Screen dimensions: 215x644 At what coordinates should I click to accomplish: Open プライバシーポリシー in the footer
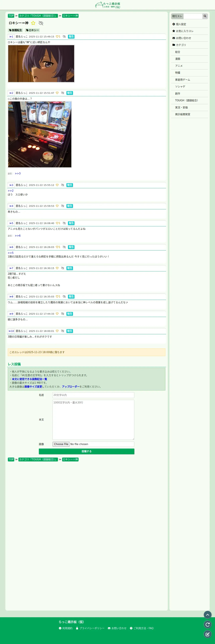coord(90,628)
